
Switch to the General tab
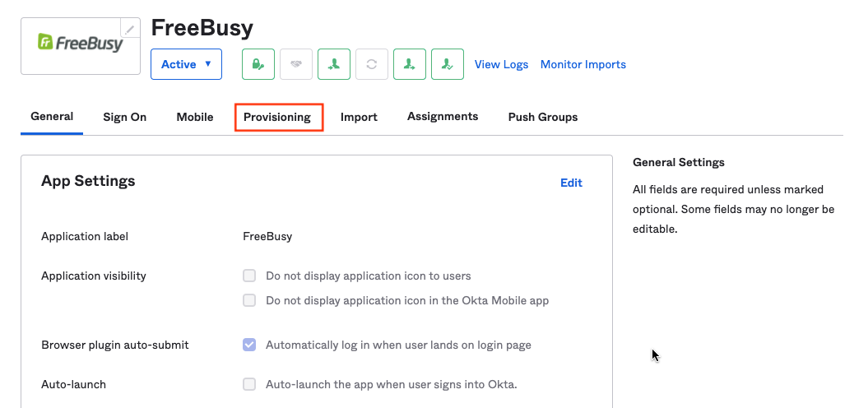click(52, 116)
